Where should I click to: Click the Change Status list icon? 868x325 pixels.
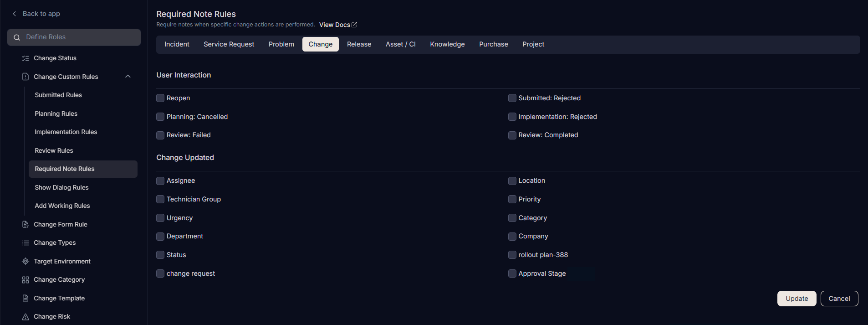[26, 58]
